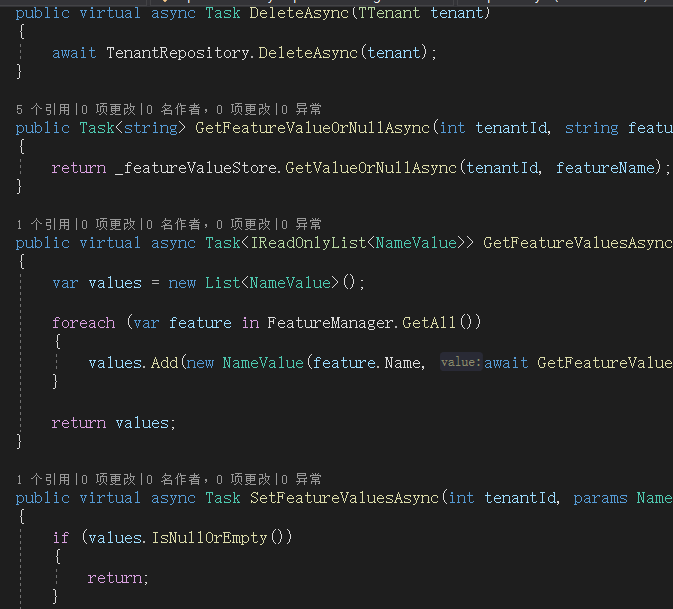Viewport: 673px width, 609px height.
Task: Open '5 个引用' CodeLens above GetFeatureValueOrNullAsync
Action: 43,109
